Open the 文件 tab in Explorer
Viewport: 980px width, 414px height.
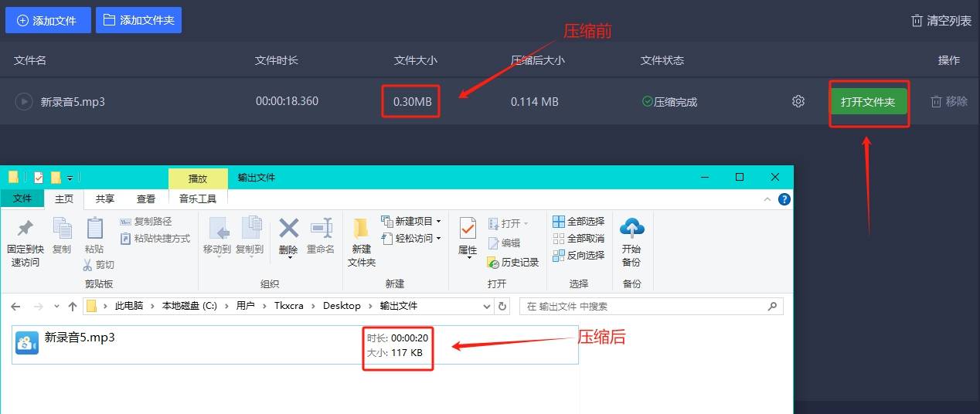[x=22, y=199]
